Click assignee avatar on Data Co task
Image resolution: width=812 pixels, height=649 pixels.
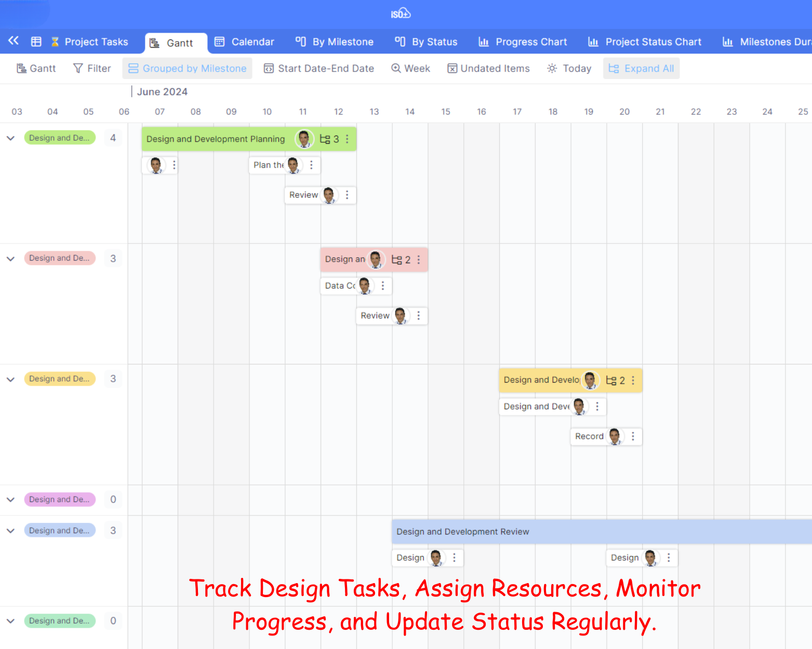(x=364, y=286)
